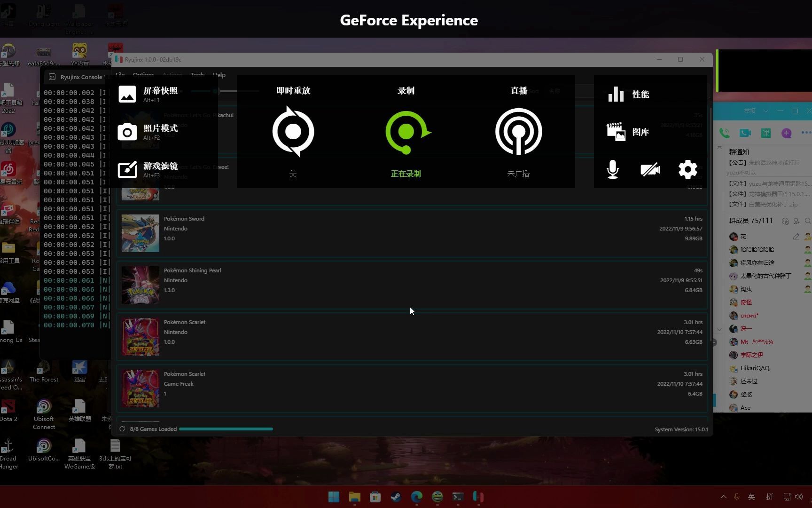Take a screenshot with 屏幕快照 icon

click(x=127, y=94)
